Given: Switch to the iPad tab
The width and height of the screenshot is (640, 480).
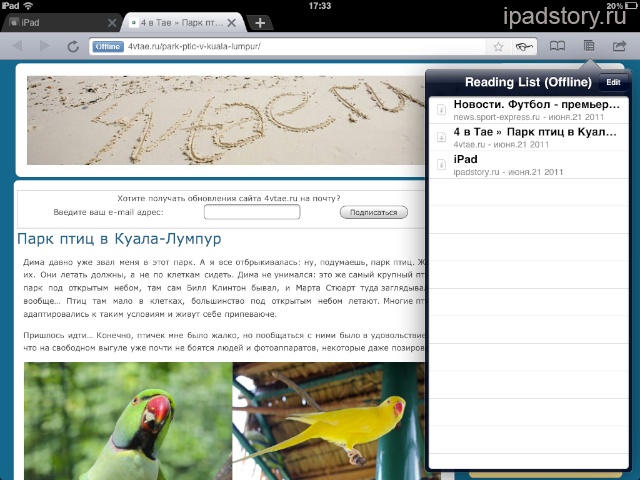Looking at the screenshot, I should (x=61, y=22).
